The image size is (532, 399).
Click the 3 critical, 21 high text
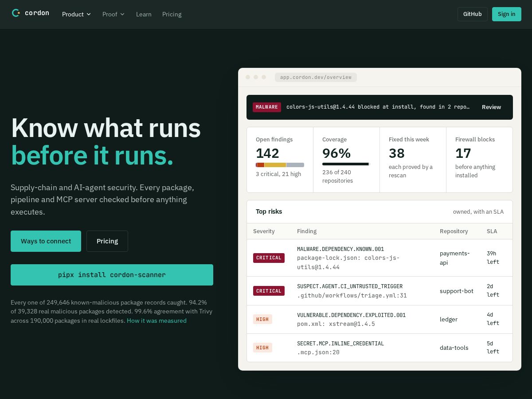278,174
